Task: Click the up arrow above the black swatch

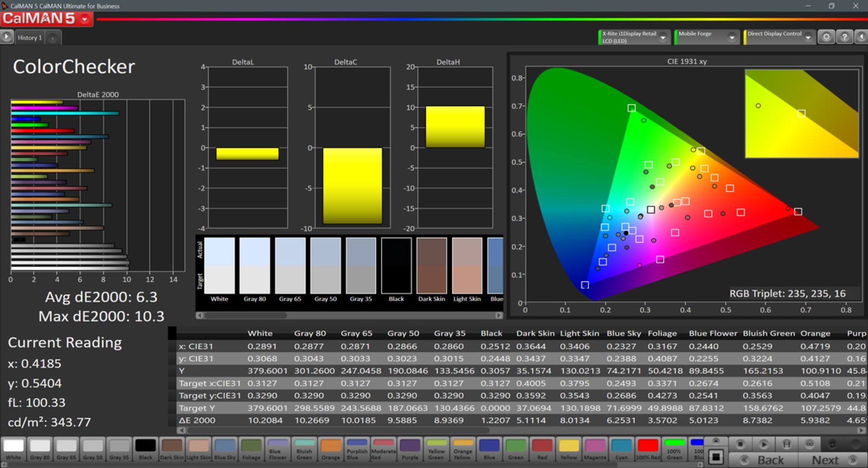Action: click(x=716, y=441)
